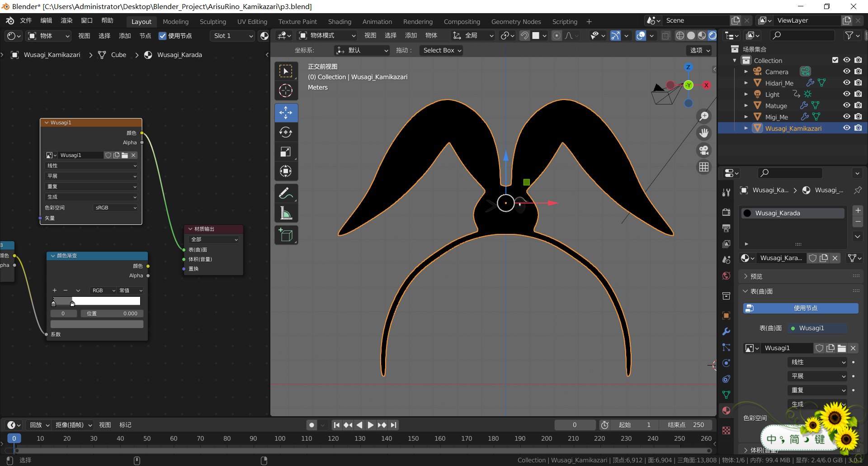Hide the Camera object in outliner
Viewport: 868px width, 466px height.
click(846, 71)
